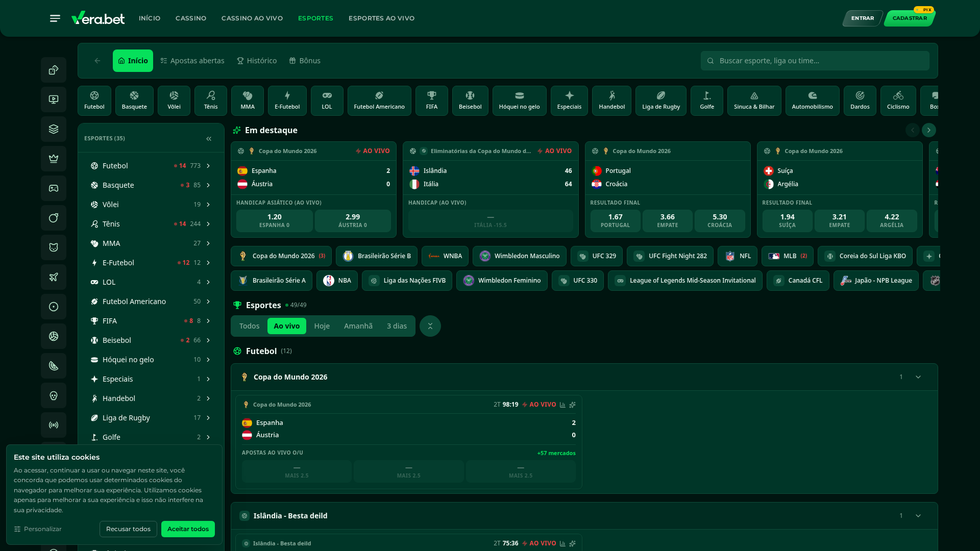Screen dimensions: 980x551
Task: Reject cookies with Recusar todos
Action: (128, 529)
